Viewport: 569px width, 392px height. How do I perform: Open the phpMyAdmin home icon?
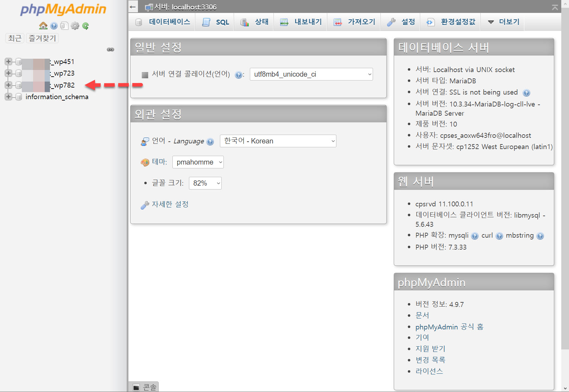(43, 26)
